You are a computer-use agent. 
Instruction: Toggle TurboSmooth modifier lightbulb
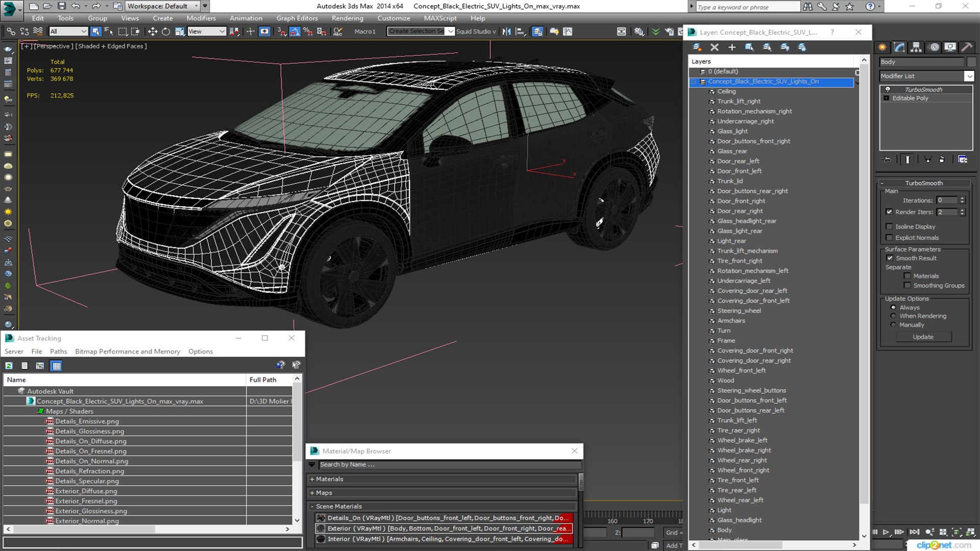(x=888, y=89)
